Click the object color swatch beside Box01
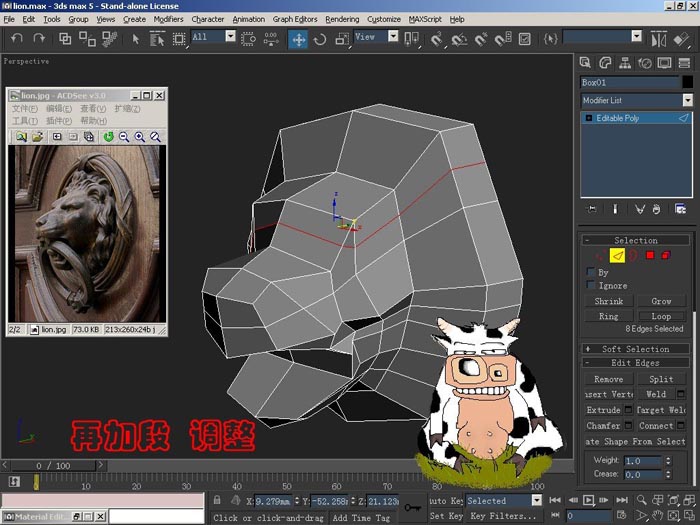This screenshot has height=525, width=700. (x=688, y=82)
